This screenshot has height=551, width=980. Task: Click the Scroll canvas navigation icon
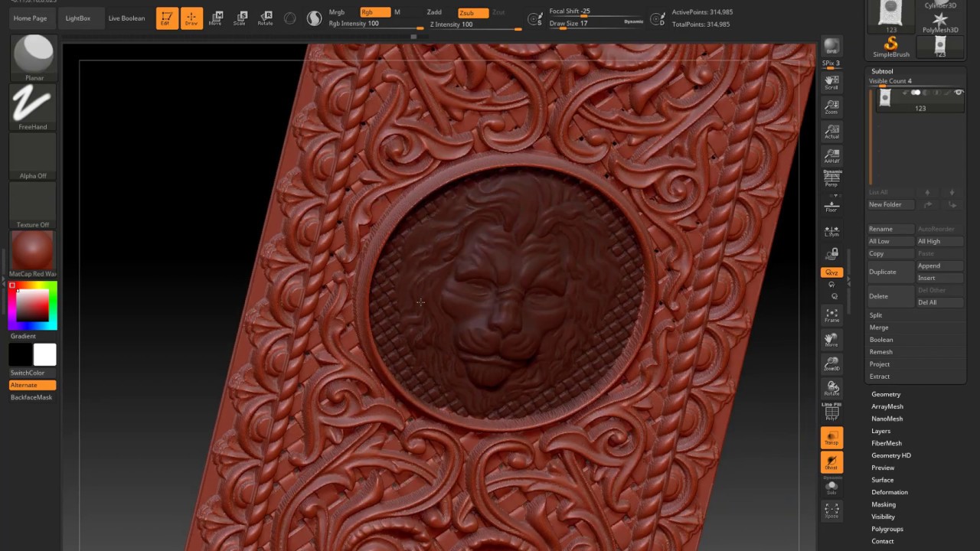tap(831, 82)
